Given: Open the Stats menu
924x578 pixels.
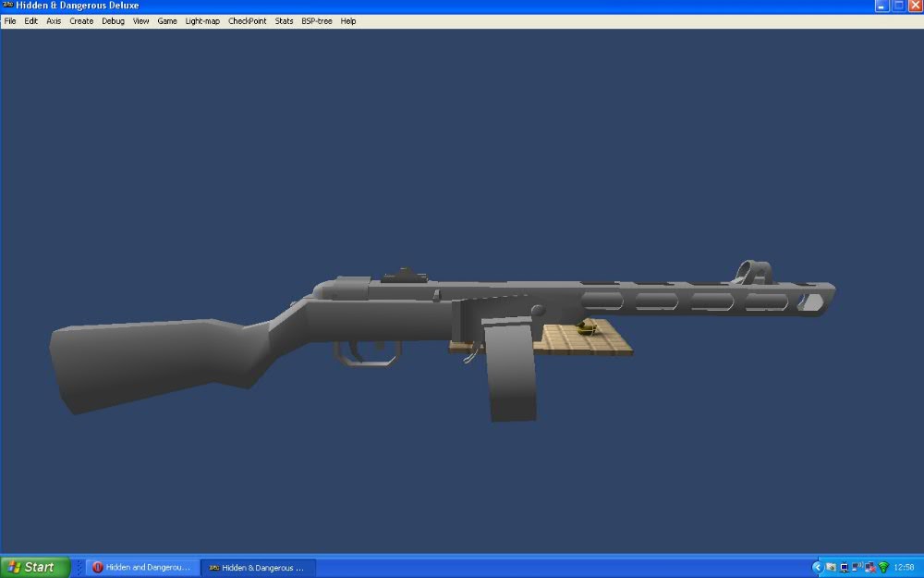Looking at the screenshot, I should 284,21.
